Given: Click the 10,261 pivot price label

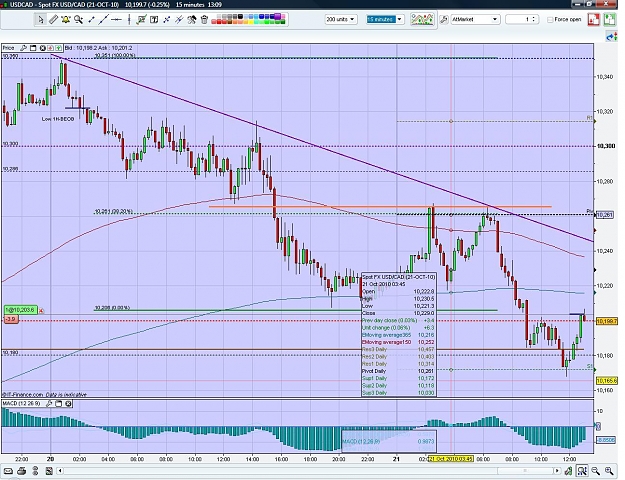Looking at the screenshot, I should (605, 215).
